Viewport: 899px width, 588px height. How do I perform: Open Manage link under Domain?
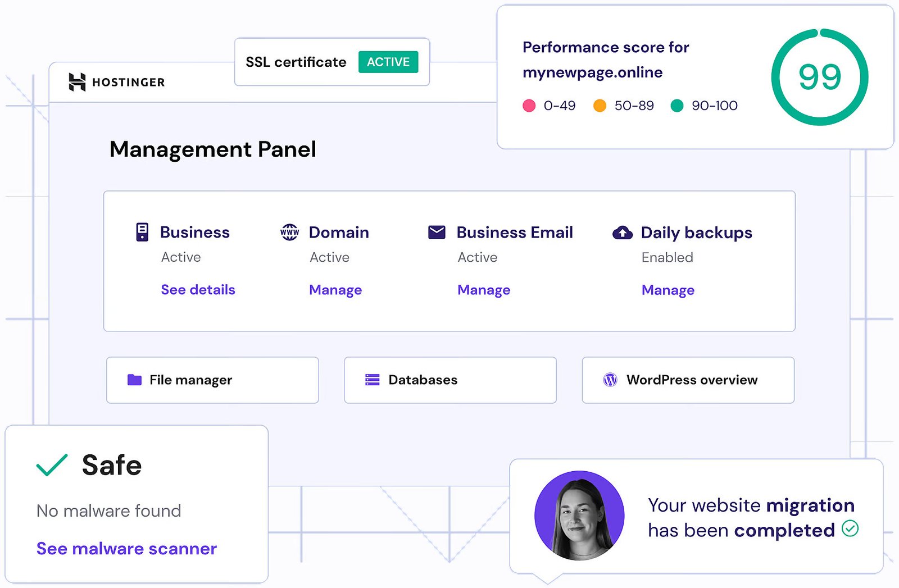[335, 290]
